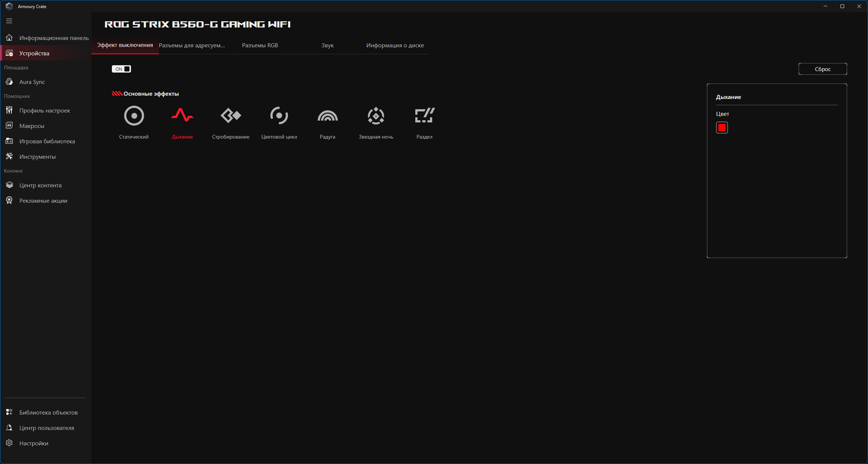Click the Библиотека объектов label
The width and height of the screenshot is (868, 464).
pyautogui.click(x=48, y=413)
